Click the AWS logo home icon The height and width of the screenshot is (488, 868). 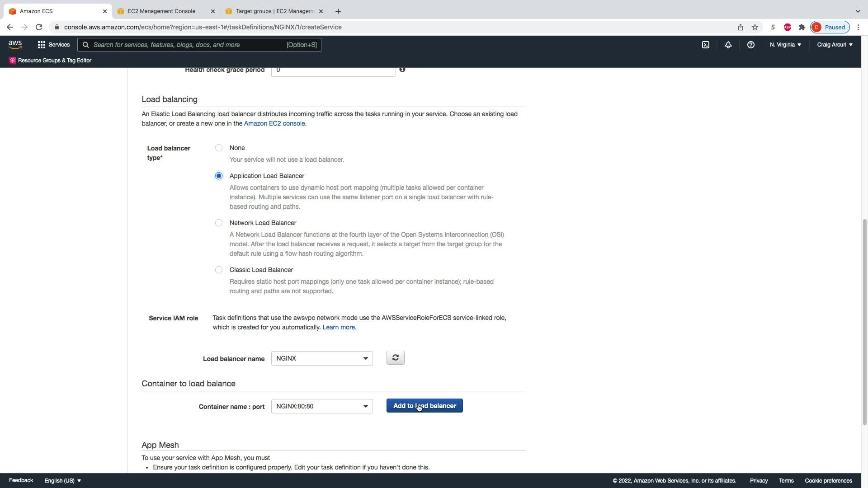coord(15,44)
